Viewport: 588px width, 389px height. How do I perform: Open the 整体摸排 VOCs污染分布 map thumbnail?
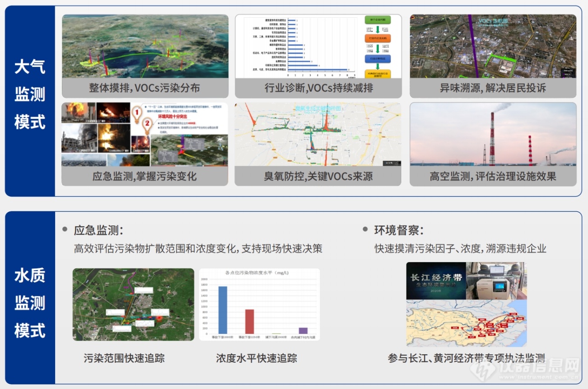click(145, 46)
